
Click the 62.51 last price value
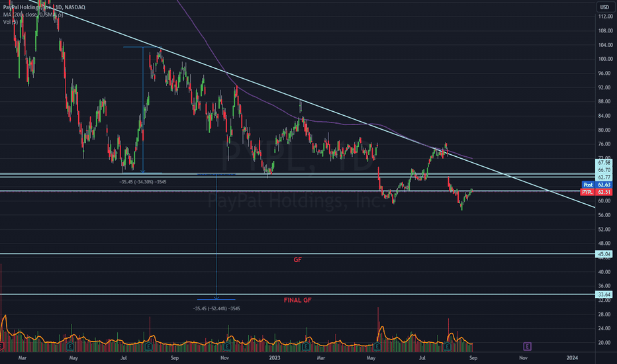604,192
